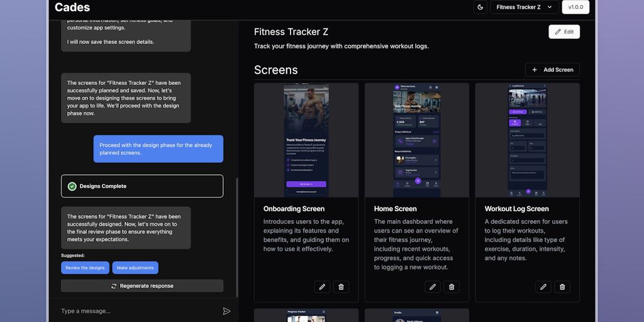The height and width of the screenshot is (322, 644).
Task: Click the v1.0.0 version button
Action: (575, 7)
